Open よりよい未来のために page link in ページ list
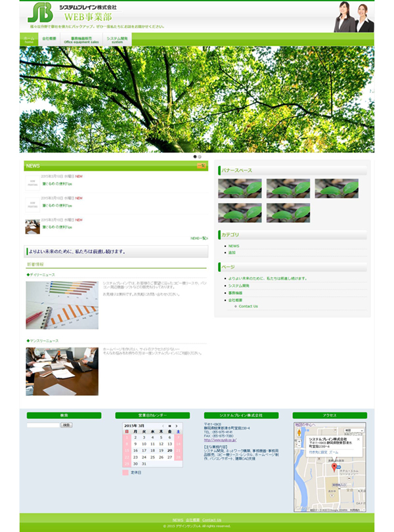 267,278
